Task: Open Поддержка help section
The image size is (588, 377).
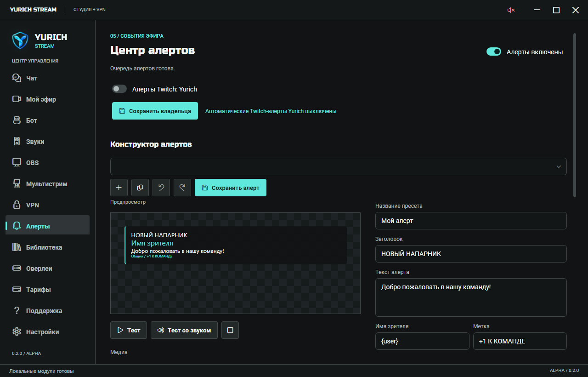Action: tap(47, 311)
